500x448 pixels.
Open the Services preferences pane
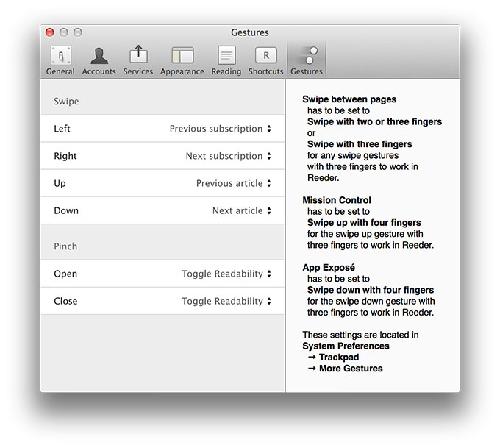[138, 60]
